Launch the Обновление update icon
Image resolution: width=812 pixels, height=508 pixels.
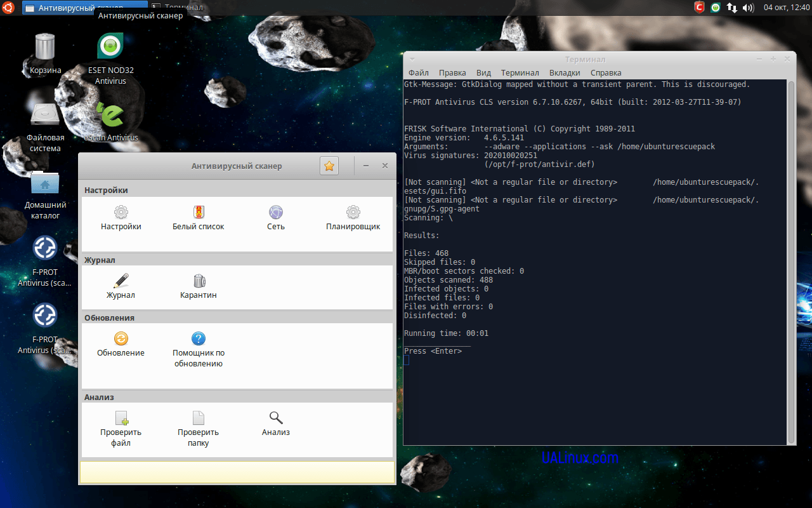(121, 344)
